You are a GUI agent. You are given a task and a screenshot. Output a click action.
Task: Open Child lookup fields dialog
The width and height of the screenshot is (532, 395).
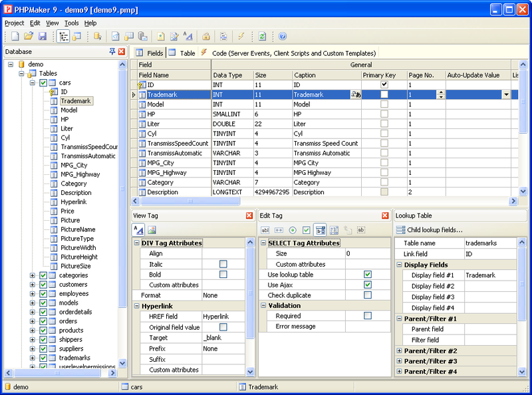click(429, 230)
